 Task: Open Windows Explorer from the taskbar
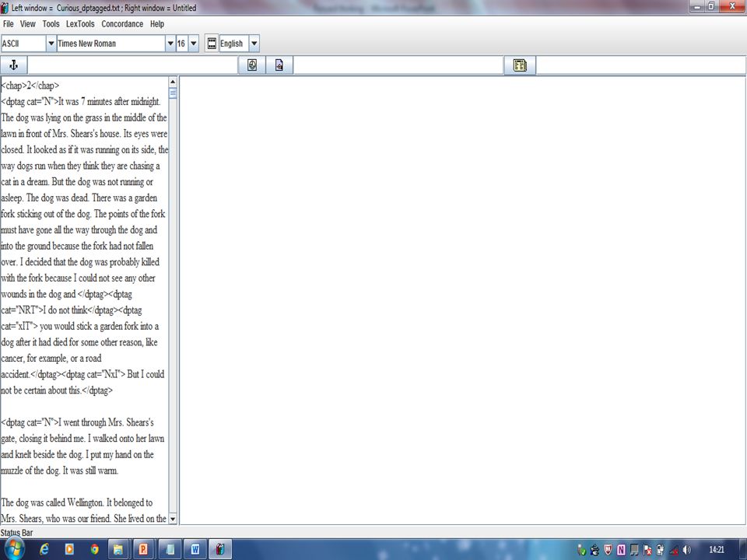tap(118, 550)
